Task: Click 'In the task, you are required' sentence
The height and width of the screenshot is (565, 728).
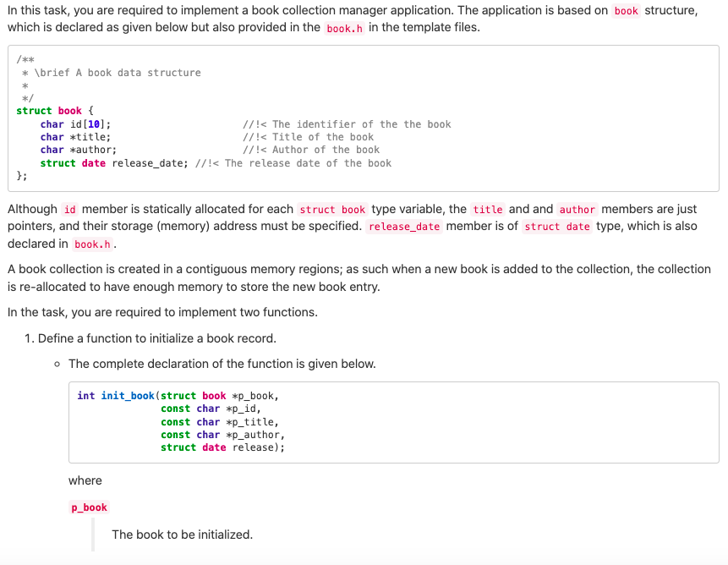Action: click(x=162, y=312)
